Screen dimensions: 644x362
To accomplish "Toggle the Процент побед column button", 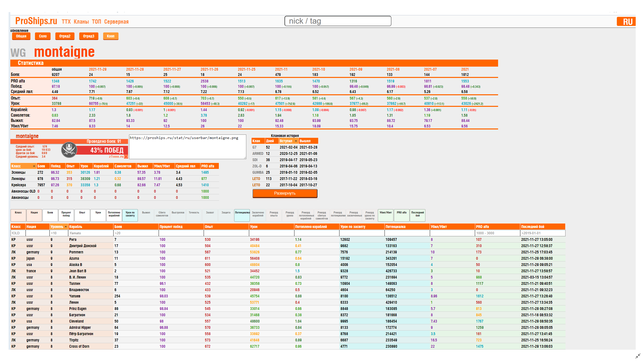I will click(66, 215).
